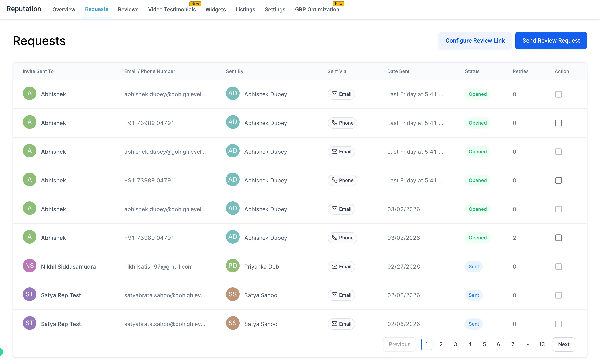Image resolution: width=600 pixels, height=364 pixels.
Task: Click Phone badge for Retries 2 row
Action: click(x=342, y=238)
